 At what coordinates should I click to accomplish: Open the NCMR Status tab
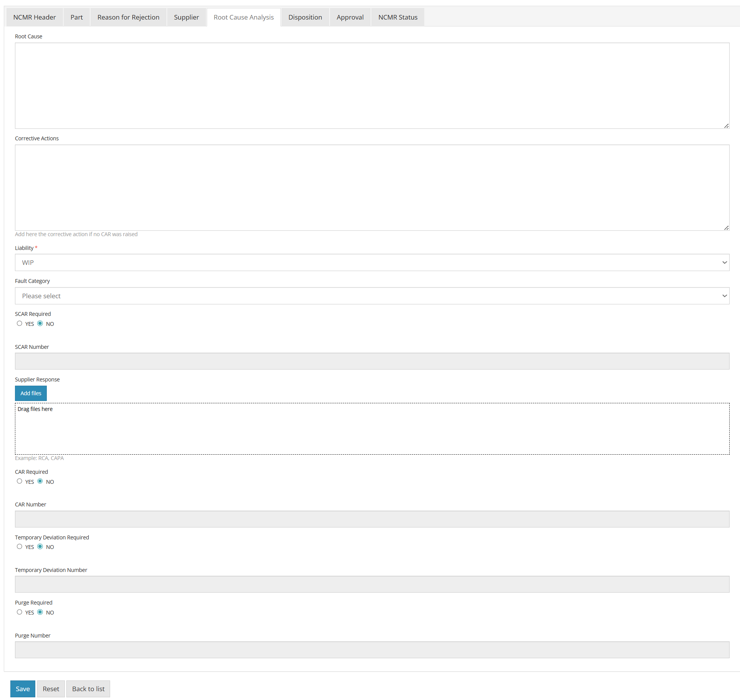coord(397,17)
